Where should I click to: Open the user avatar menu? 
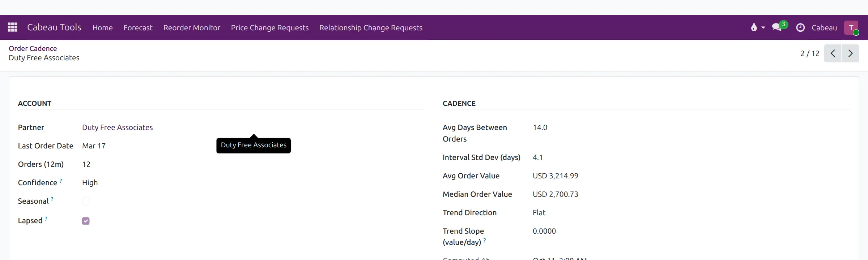[851, 28]
